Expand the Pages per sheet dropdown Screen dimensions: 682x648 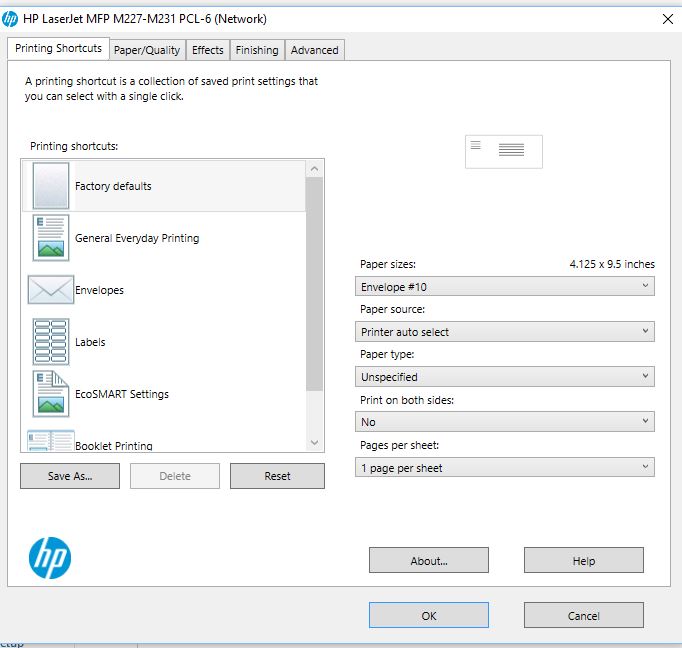(x=505, y=467)
